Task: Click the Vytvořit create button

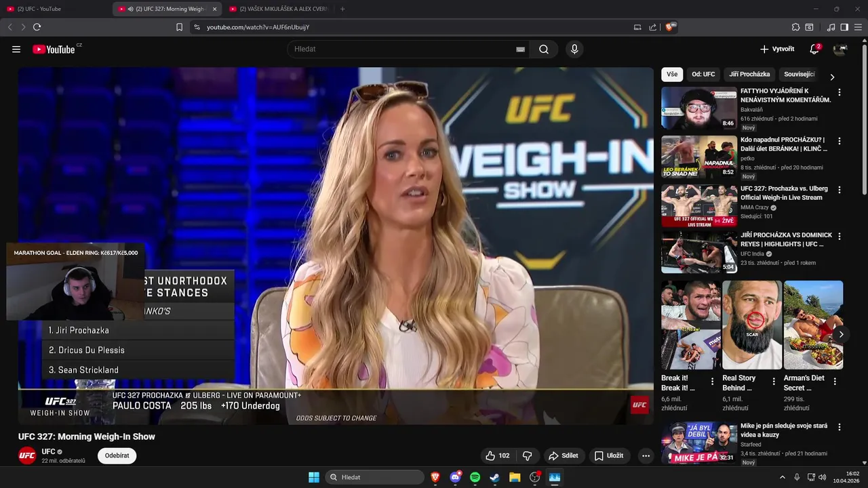Action: click(x=777, y=49)
